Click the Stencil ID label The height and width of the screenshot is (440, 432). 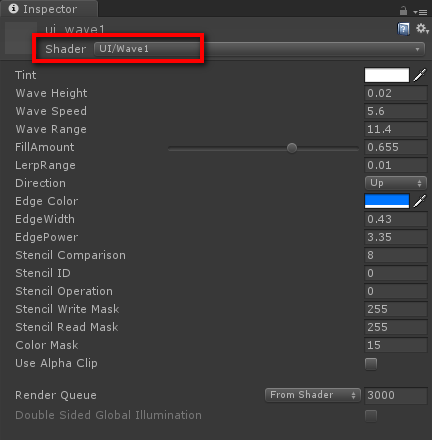[x=43, y=273]
